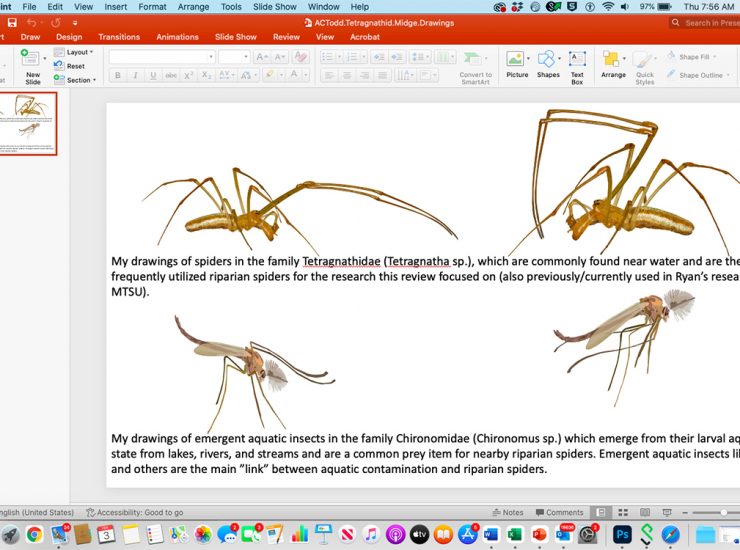
Task: Open the font name combo box
Action: (x=161, y=57)
